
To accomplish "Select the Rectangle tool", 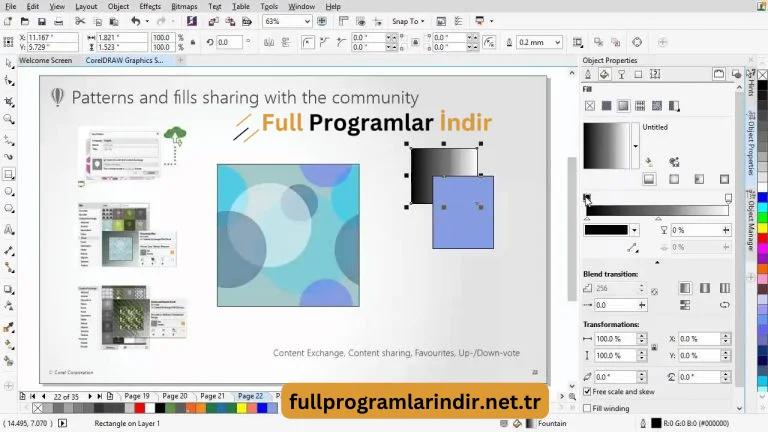I will coord(9,174).
